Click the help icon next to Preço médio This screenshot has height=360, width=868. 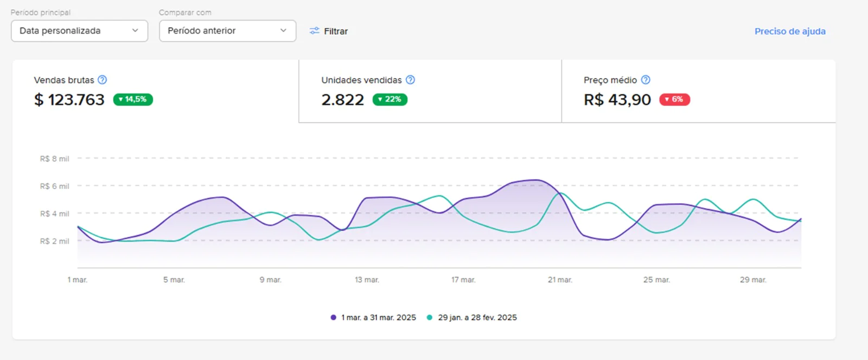point(646,80)
